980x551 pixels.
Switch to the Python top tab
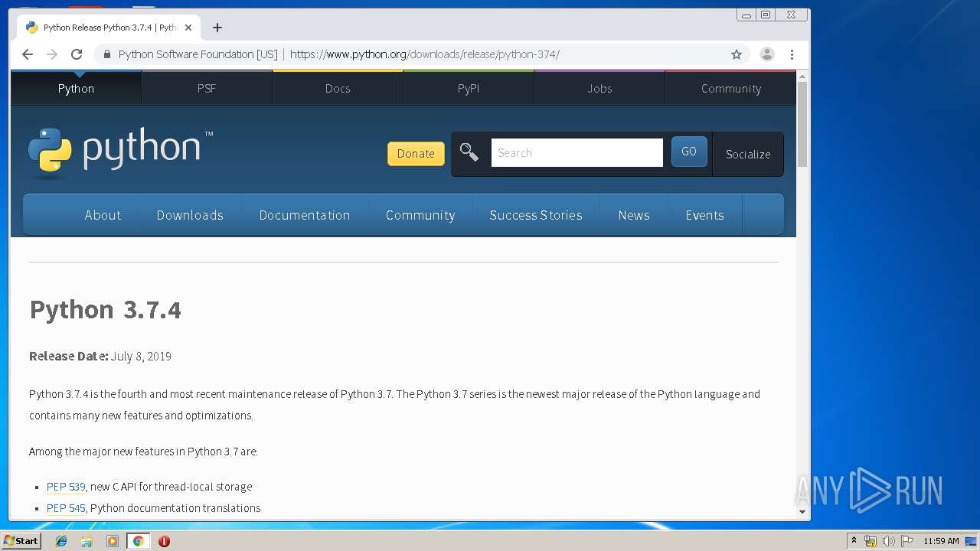[x=76, y=89]
